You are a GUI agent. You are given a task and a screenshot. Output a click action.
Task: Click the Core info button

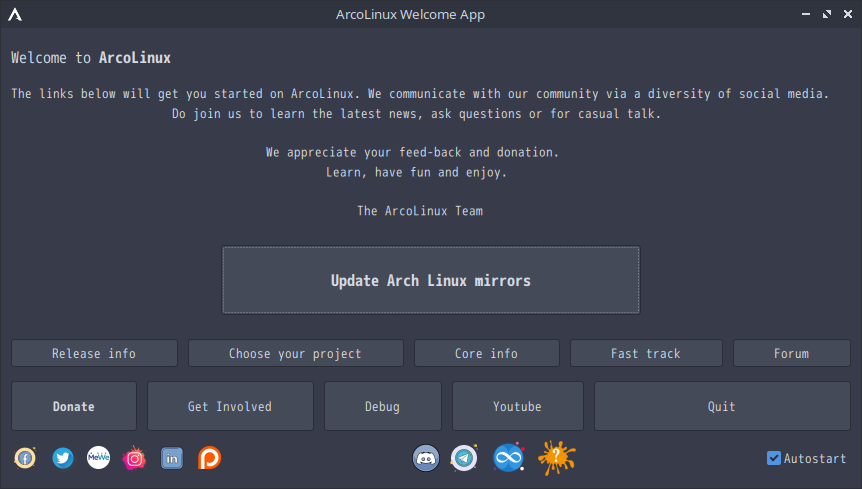point(487,353)
